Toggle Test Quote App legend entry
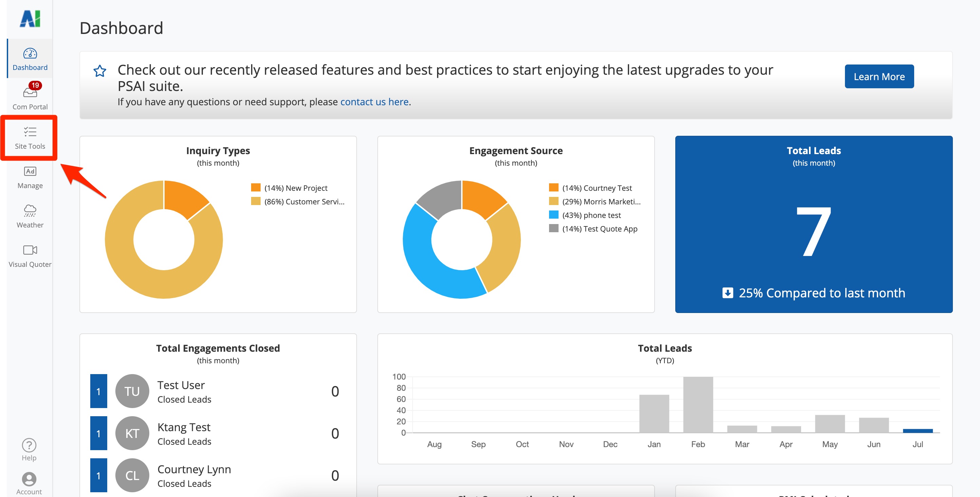The width and height of the screenshot is (980, 497). [x=599, y=229]
